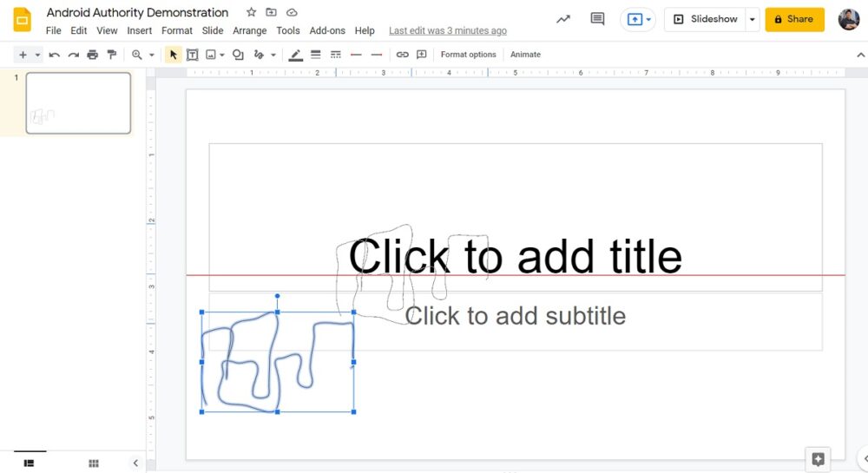Expand the new slide layout dropdown

point(37,55)
